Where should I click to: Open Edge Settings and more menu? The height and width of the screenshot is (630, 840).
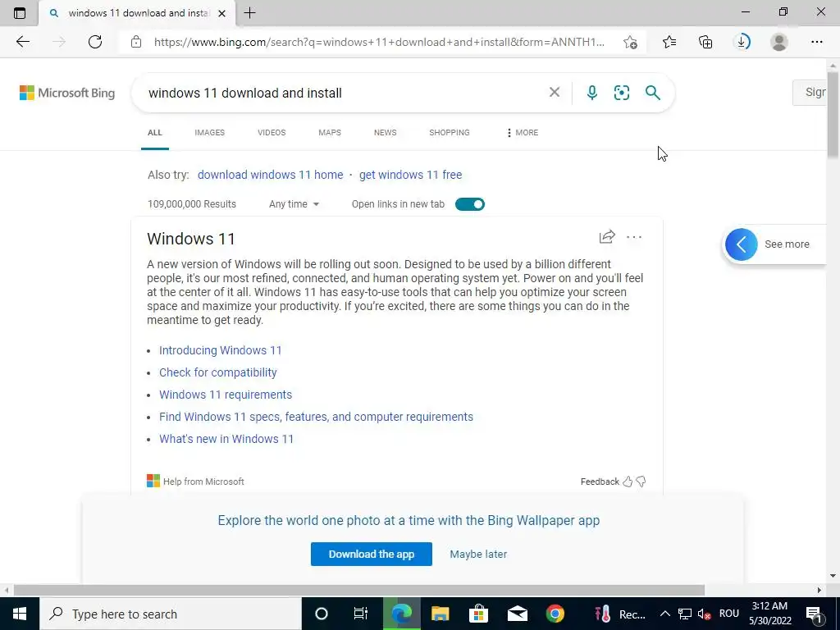coord(816,42)
